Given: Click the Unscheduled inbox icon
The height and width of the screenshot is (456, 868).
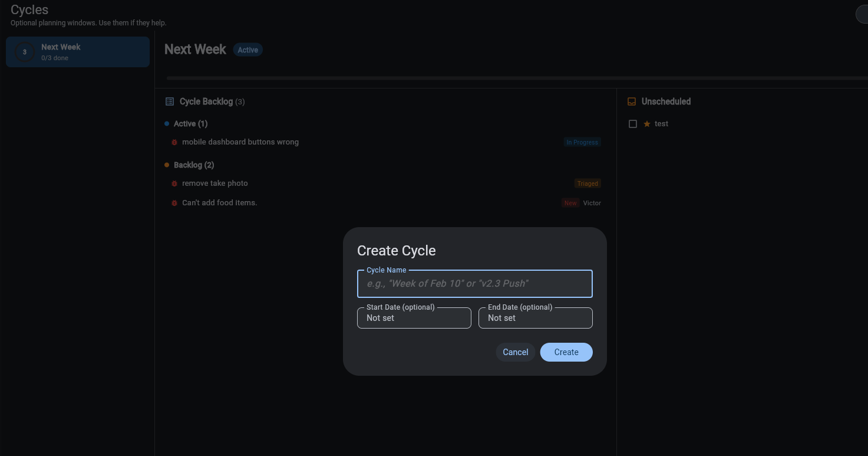Looking at the screenshot, I should 631,101.
